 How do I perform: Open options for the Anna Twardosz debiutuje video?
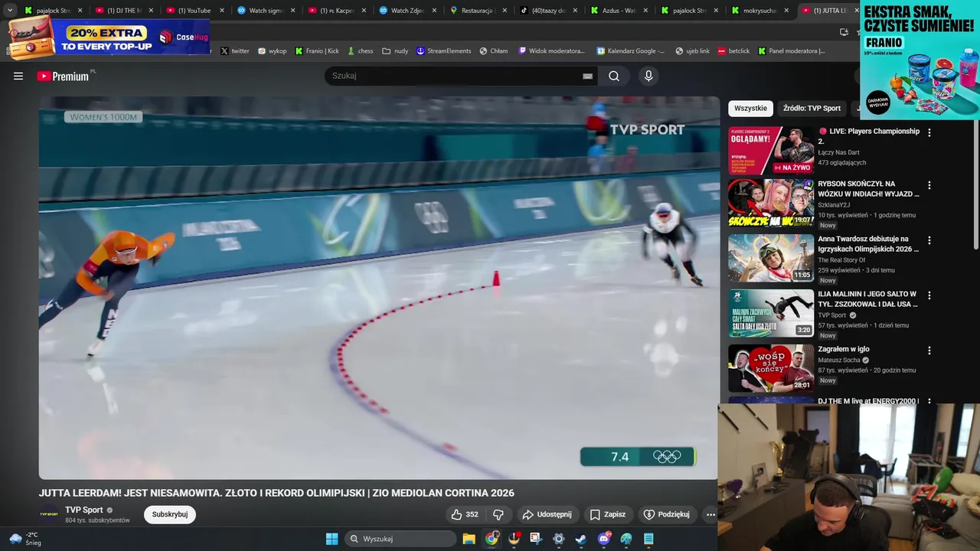(x=929, y=240)
